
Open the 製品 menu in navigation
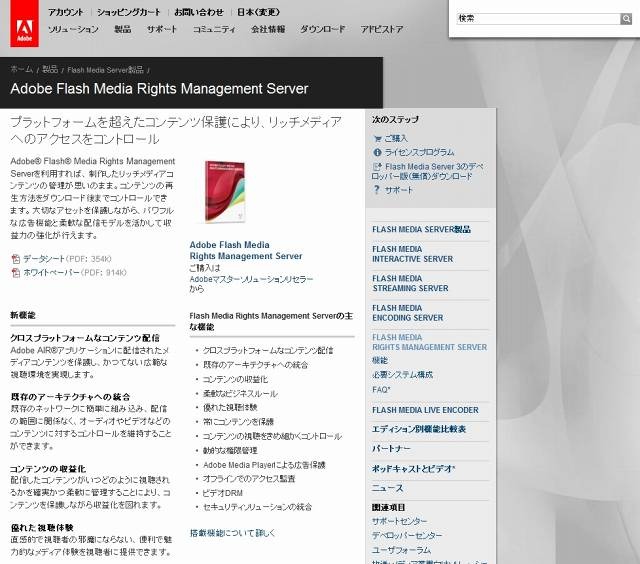coord(122,29)
